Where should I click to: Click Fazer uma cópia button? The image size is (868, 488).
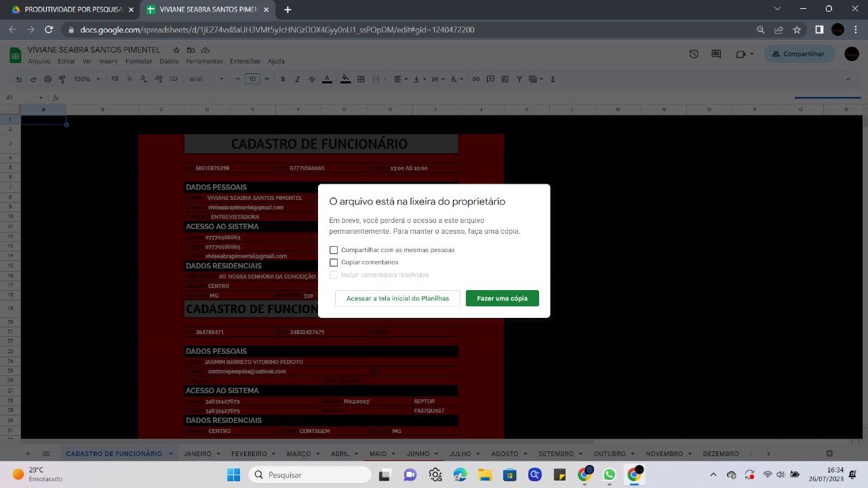(502, 298)
